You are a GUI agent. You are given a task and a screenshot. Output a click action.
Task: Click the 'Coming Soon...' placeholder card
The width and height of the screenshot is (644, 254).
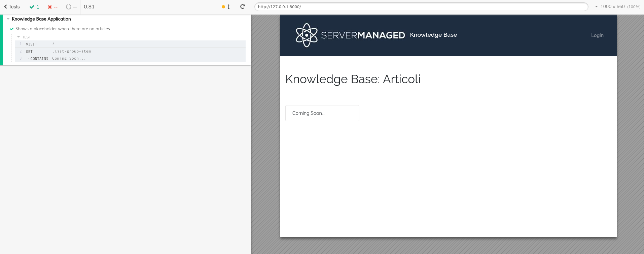pos(322,113)
